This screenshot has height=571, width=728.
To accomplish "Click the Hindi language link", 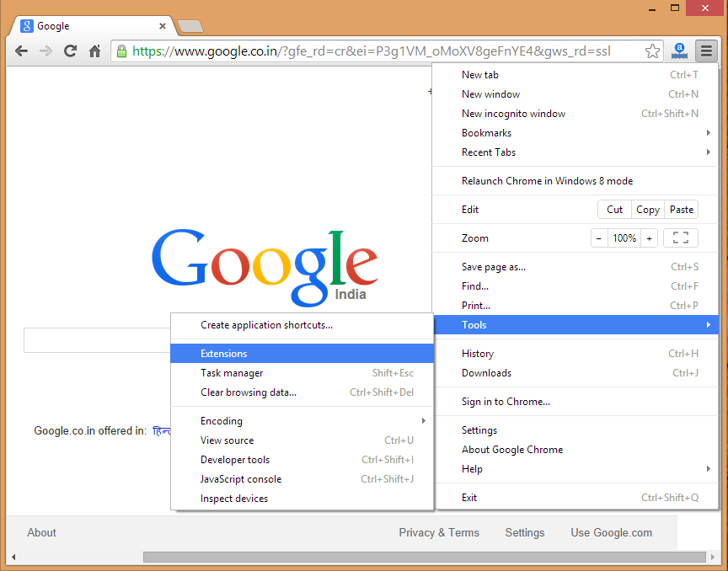I will (162, 431).
